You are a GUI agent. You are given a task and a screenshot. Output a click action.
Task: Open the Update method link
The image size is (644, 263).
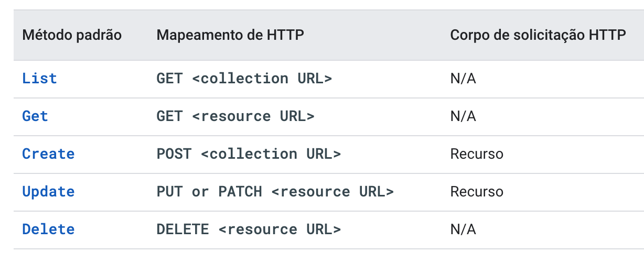pos(48,192)
